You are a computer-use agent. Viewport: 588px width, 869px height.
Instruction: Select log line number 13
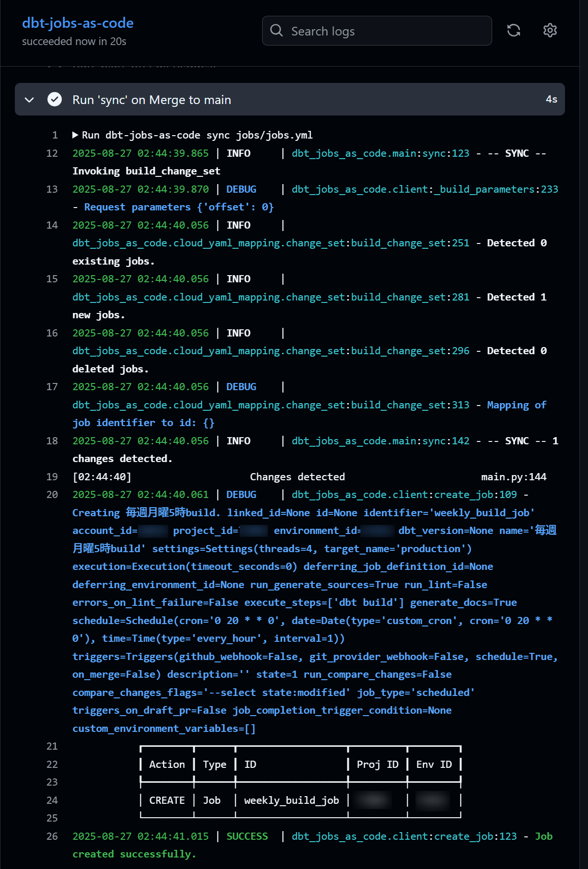pyautogui.click(x=52, y=189)
